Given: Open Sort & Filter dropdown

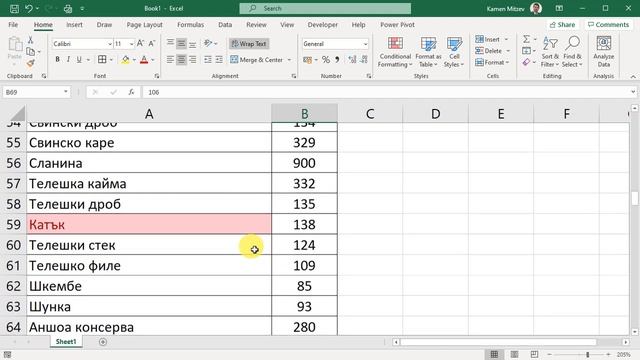Looking at the screenshot, I should pyautogui.click(x=550, y=52).
